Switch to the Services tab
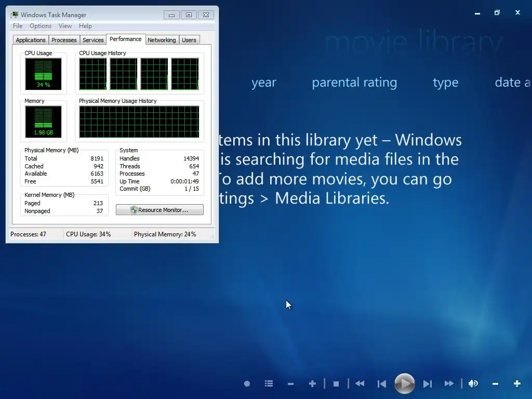 (93, 40)
